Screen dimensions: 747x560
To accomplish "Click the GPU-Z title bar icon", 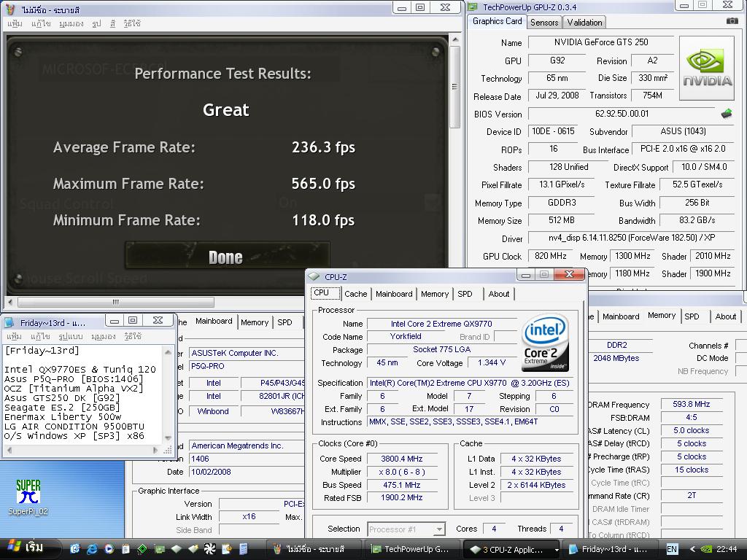I will (x=473, y=7).
